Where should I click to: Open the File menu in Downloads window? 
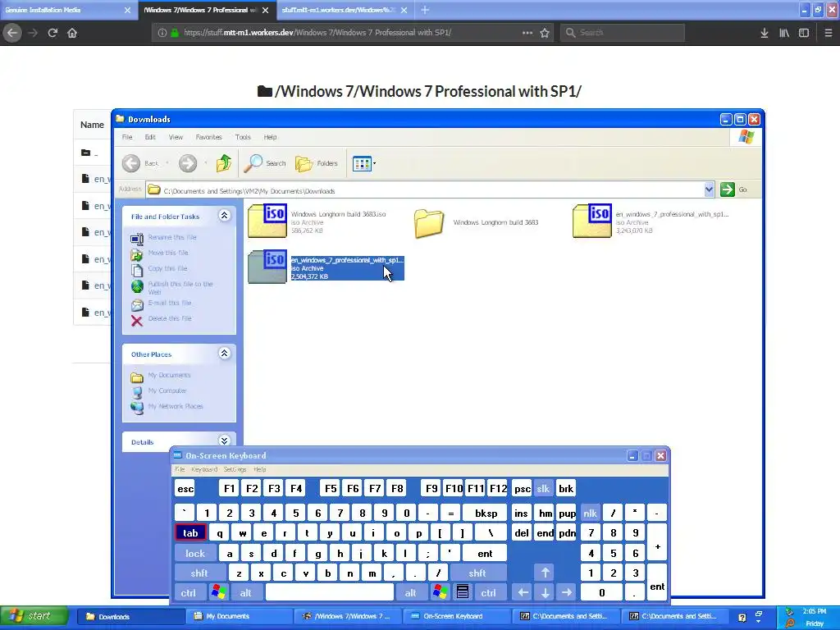point(127,137)
